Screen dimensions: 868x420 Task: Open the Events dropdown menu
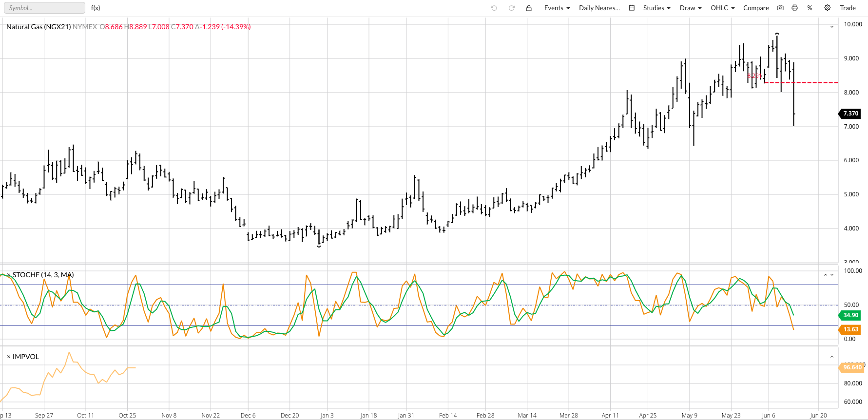(x=557, y=8)
